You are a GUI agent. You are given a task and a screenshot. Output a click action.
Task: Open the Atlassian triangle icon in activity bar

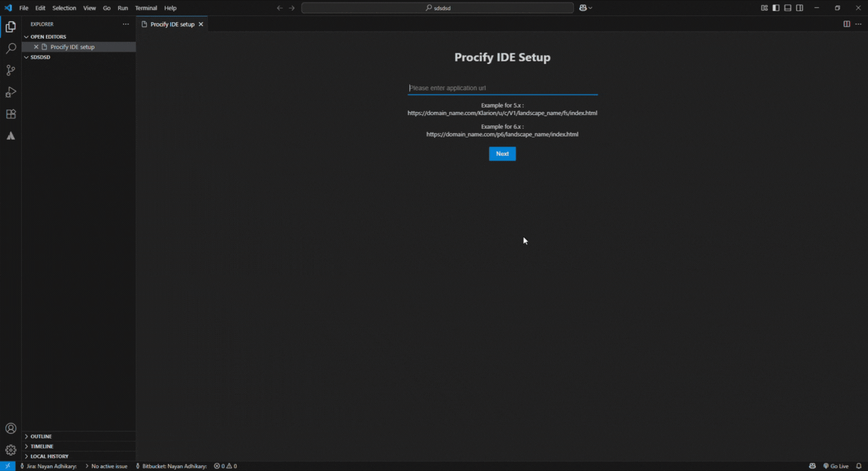[11, 136]
